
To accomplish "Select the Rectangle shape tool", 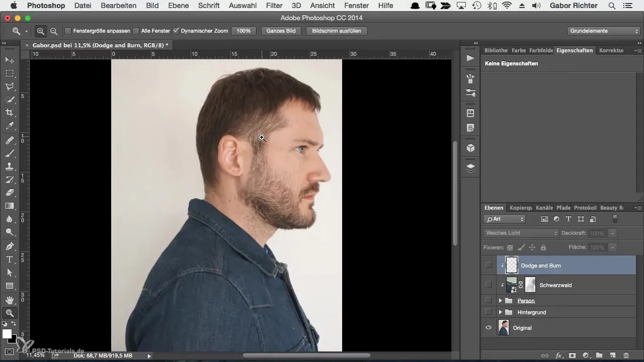I will [10, 286].
